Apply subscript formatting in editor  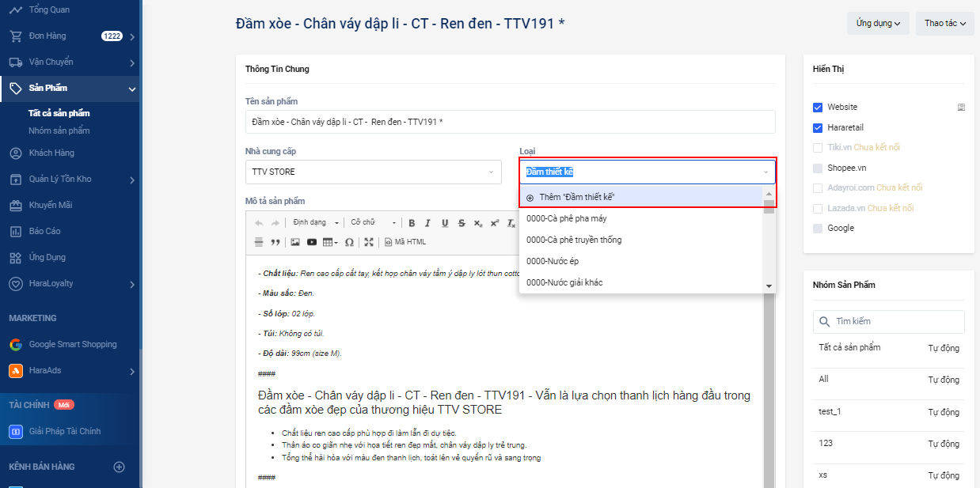(478, 223)
